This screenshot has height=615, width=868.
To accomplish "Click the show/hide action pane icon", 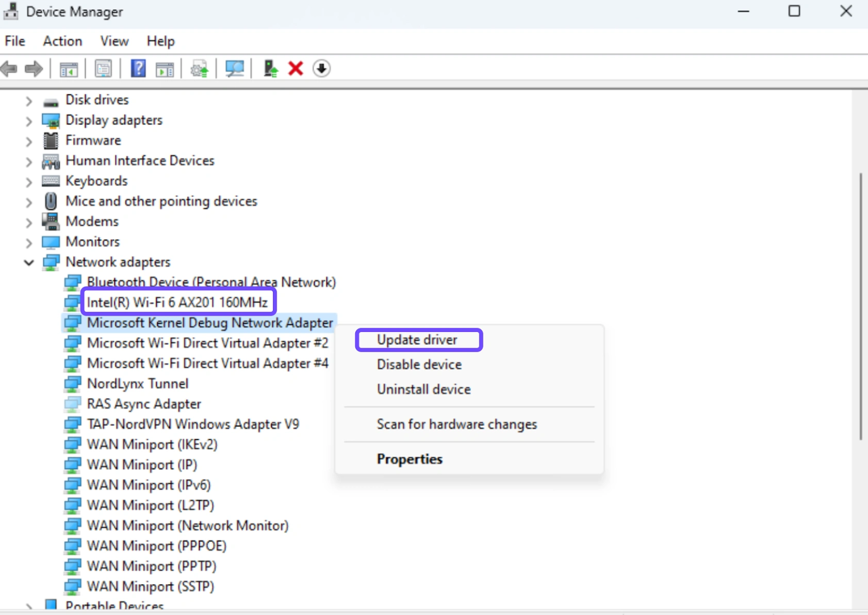I will point(165,69).
